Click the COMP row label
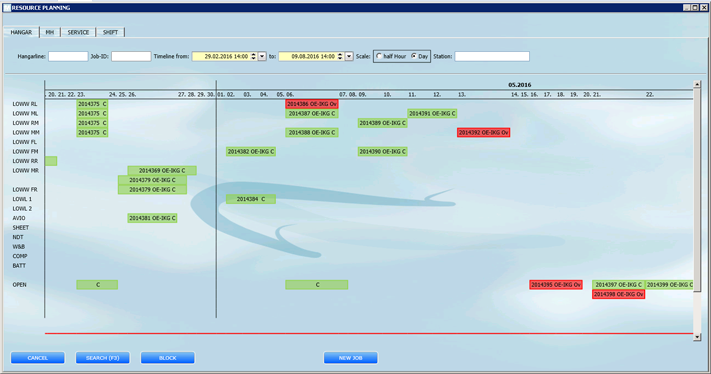711x374 pixels. point(19,256)
